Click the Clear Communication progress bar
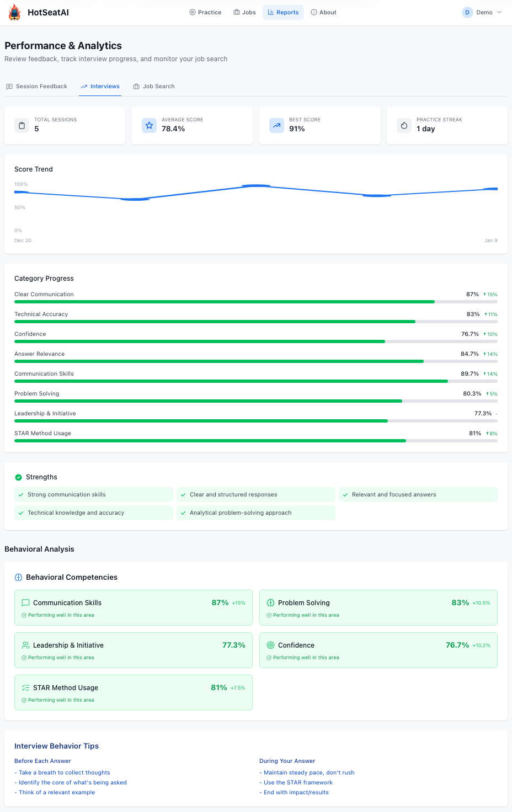The height and width of the screenshot is (812, 512). click(255, 302)
